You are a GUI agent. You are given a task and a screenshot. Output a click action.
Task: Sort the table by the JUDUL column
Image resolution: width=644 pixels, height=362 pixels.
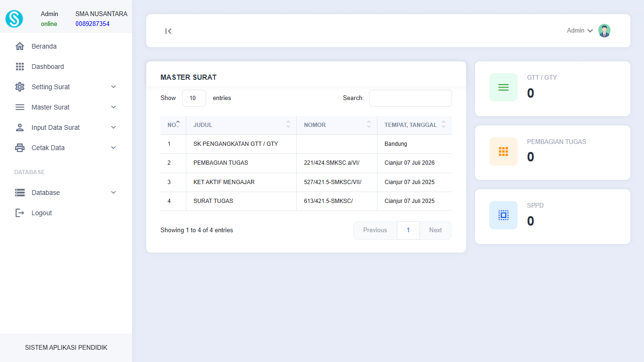[x=241, y=125]
